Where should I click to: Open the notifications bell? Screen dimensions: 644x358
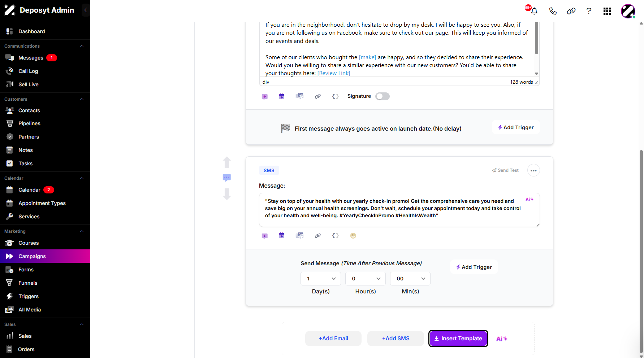(x=534, y=11)
